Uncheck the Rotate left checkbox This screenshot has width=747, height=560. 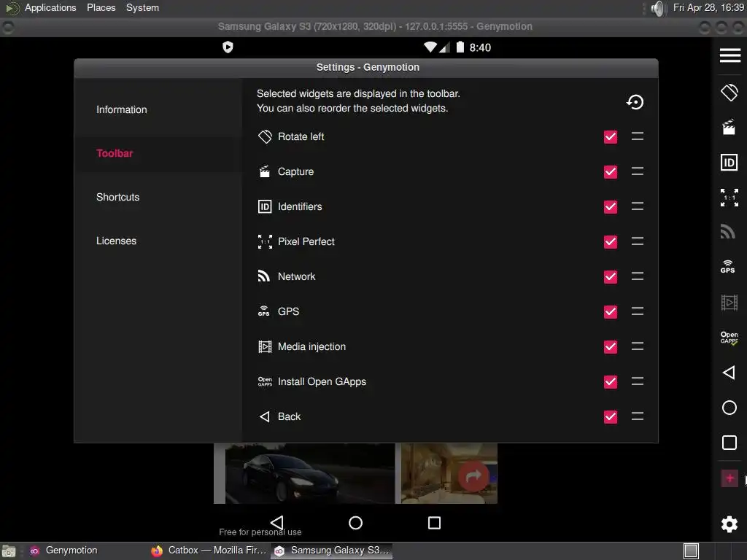click(x=611, y=136)
